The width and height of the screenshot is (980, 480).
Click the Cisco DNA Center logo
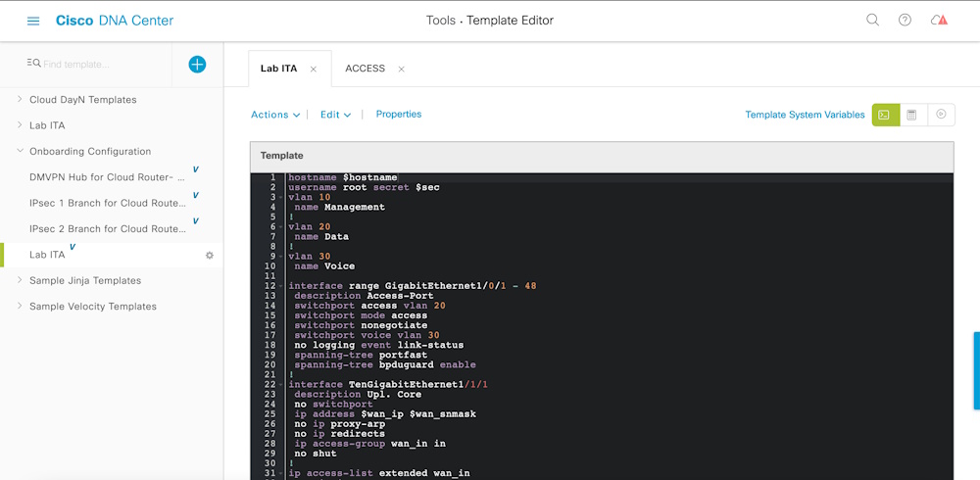[x=115, y=21]
